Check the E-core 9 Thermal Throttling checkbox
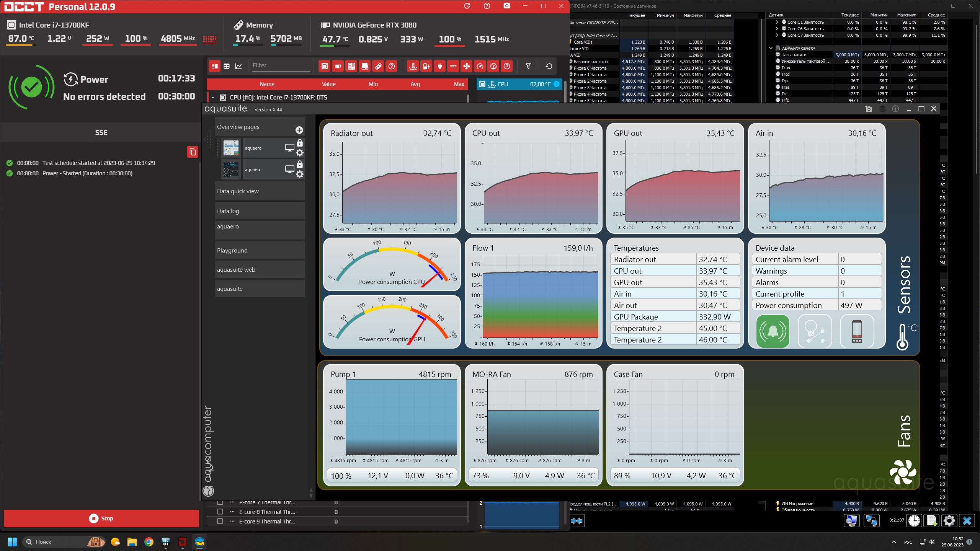Viewport: 980px width, 551px height. pyautogui.click(x=220, y=521)
